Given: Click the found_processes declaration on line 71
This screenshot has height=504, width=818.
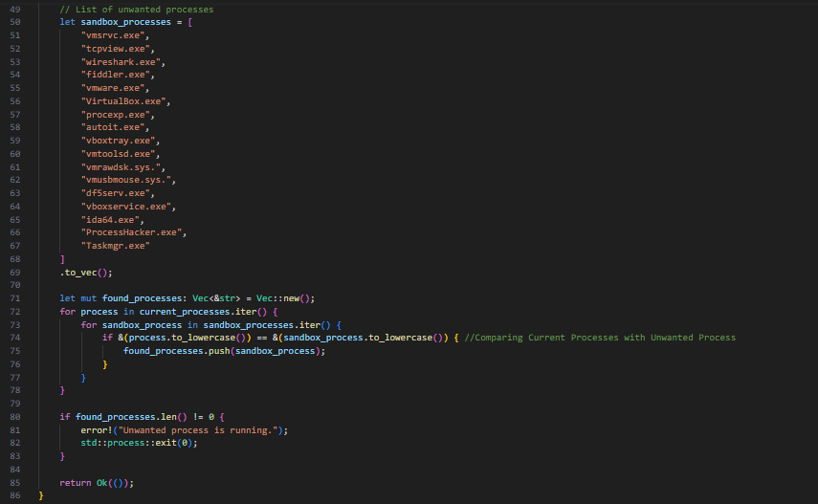Looking at the screenshot, I should pos(142,298).
